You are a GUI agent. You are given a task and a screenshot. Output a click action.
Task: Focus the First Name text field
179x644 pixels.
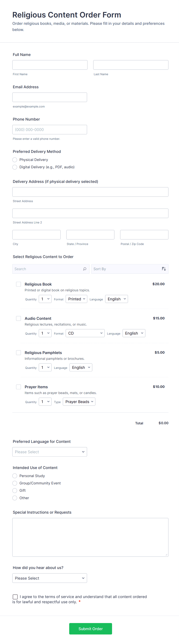click(x=50, y=65)
